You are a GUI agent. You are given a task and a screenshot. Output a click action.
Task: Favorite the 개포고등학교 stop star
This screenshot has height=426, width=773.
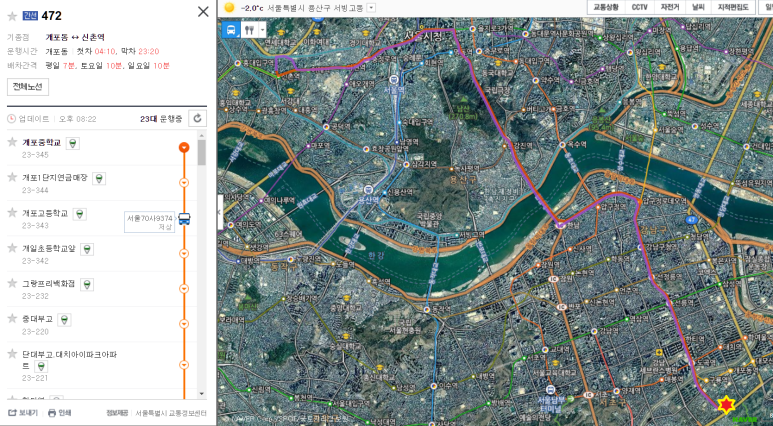12,213
